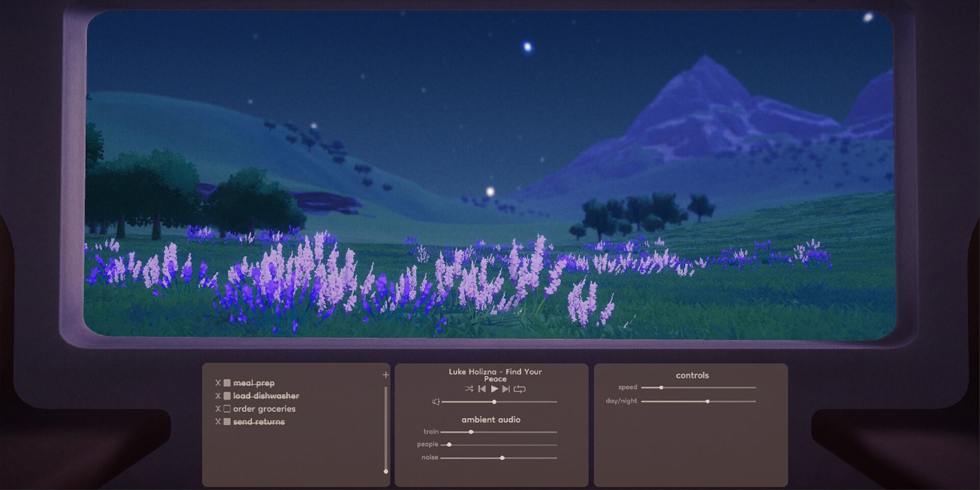
Task: Skip to the next track
Action: [x=506, y=389]
